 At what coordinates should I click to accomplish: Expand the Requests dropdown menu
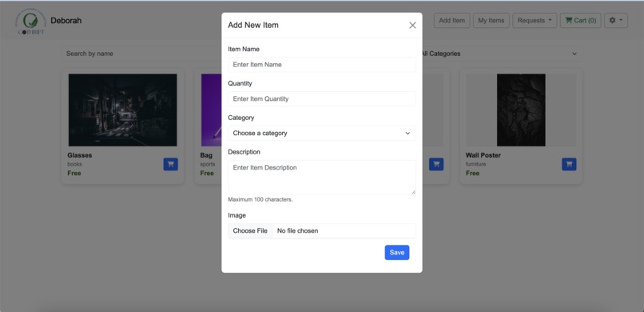point(535,21)
